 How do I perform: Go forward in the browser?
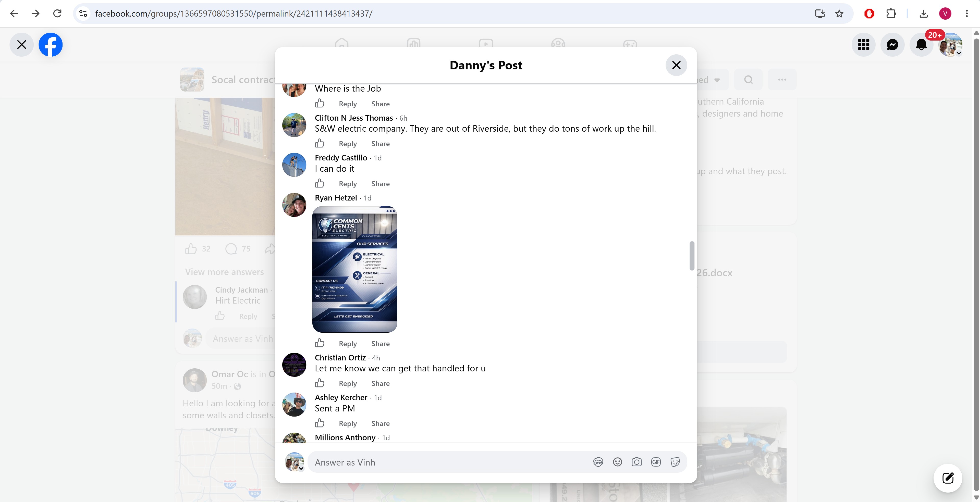pyautogui.click(x=35, y=14)
